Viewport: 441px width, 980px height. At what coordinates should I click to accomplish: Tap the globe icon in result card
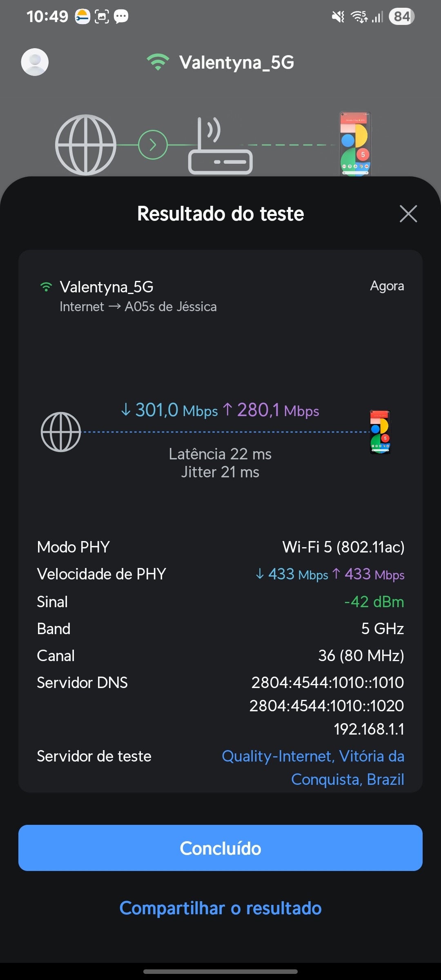coord(61,432)
